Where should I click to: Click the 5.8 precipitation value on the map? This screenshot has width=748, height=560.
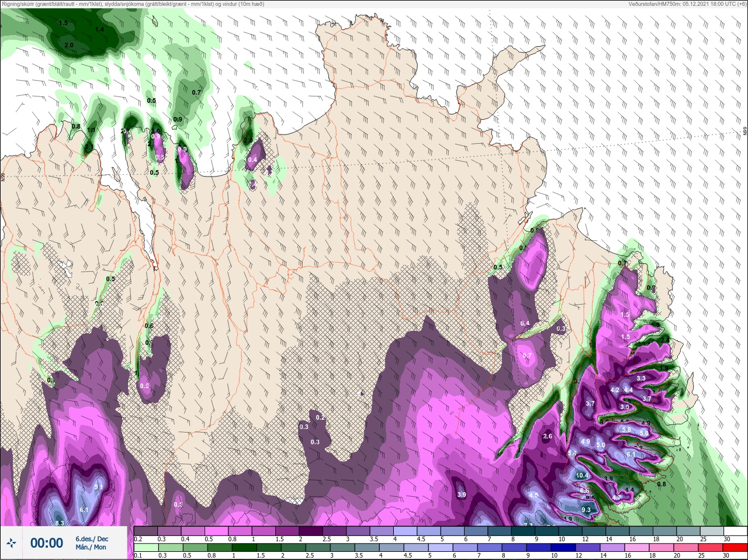point(626,430)
